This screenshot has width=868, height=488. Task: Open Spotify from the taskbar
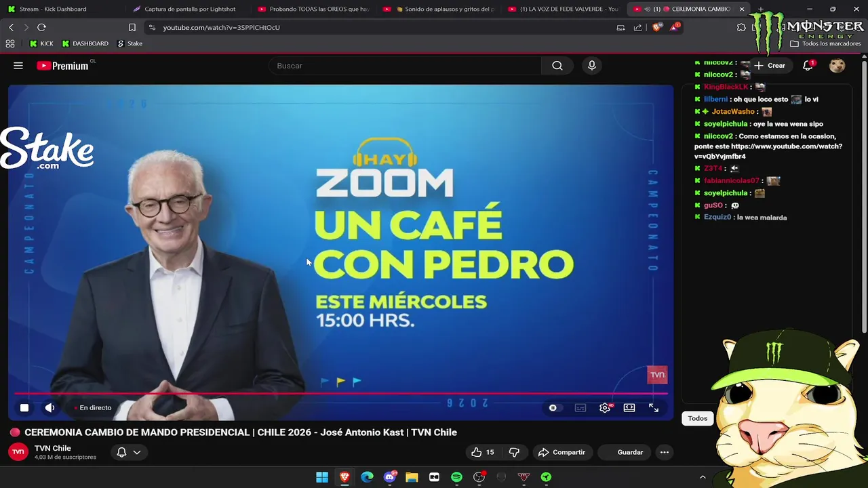456,477
